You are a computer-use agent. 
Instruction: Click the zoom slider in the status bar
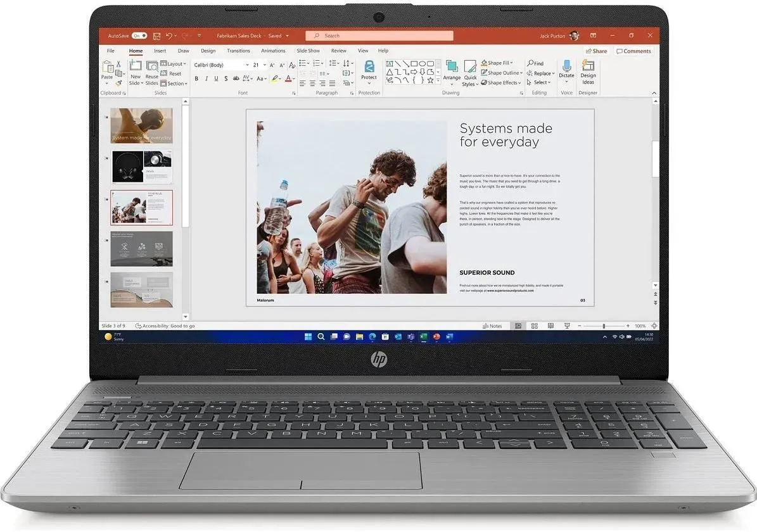pos(603,326)
